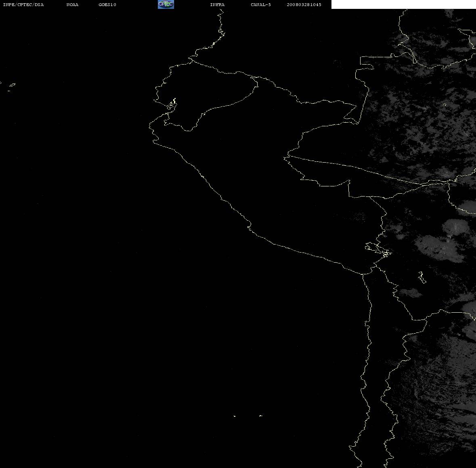Click the CPTEC logo in the header
476x468 pixels.
click(166, 4)
